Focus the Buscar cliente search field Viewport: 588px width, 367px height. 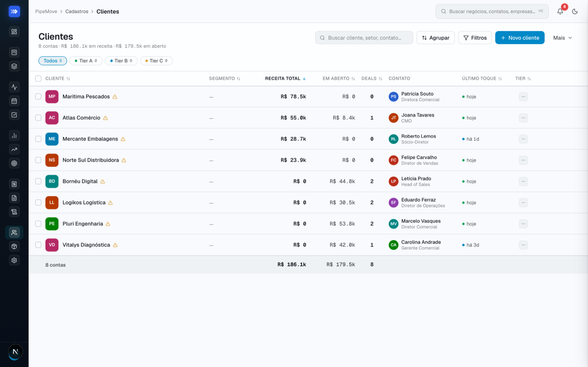[x=364, y=38]
